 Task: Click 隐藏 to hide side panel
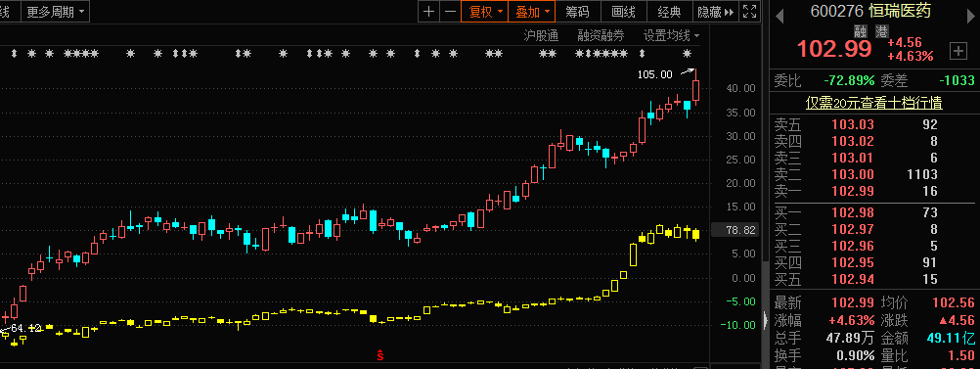pyautogui.click(x=716, y=12)
